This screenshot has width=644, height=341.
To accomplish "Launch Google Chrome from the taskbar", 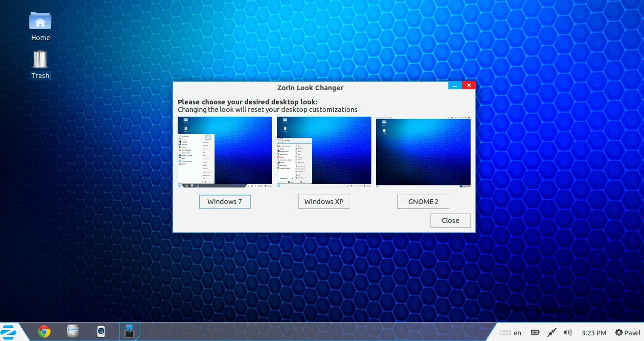I will pyautogui.click(x=44, y=332).
